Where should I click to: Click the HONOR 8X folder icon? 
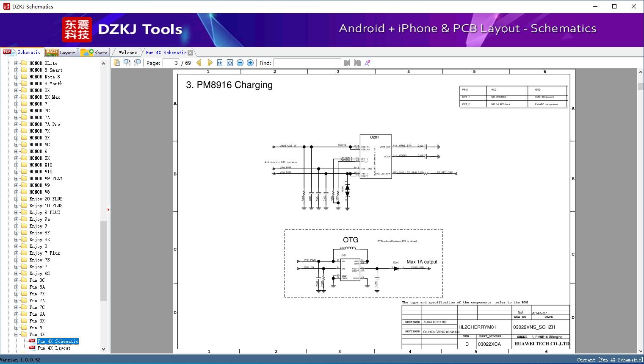[24, 90]
